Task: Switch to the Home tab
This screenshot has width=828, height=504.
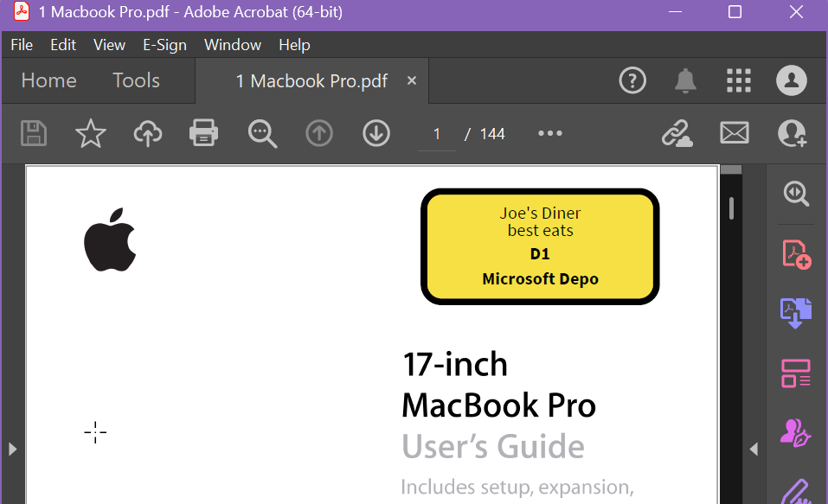Action: tap(48, 80)
